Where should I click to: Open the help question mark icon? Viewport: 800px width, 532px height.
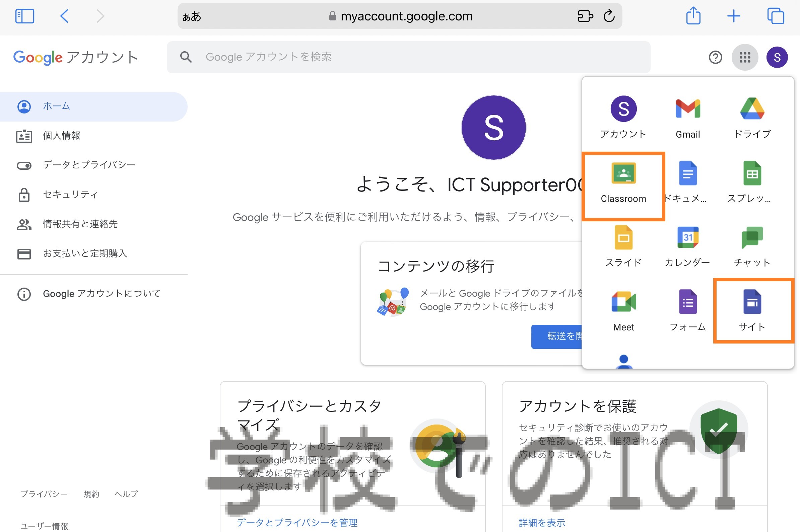[x=715, y=57]
